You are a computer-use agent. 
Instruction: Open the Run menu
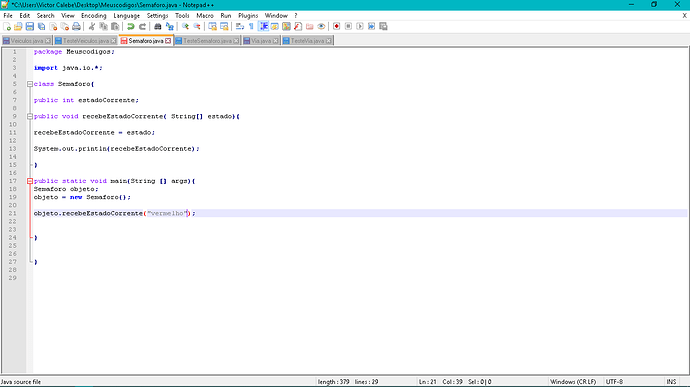[226, 15]
